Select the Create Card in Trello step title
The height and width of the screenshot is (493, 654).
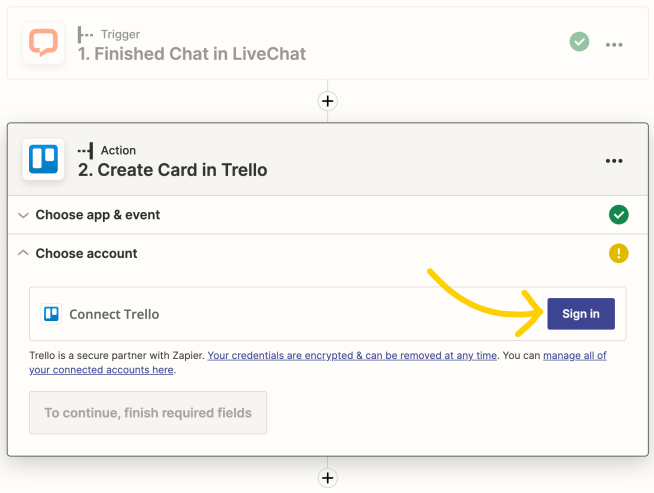(173, 170)
